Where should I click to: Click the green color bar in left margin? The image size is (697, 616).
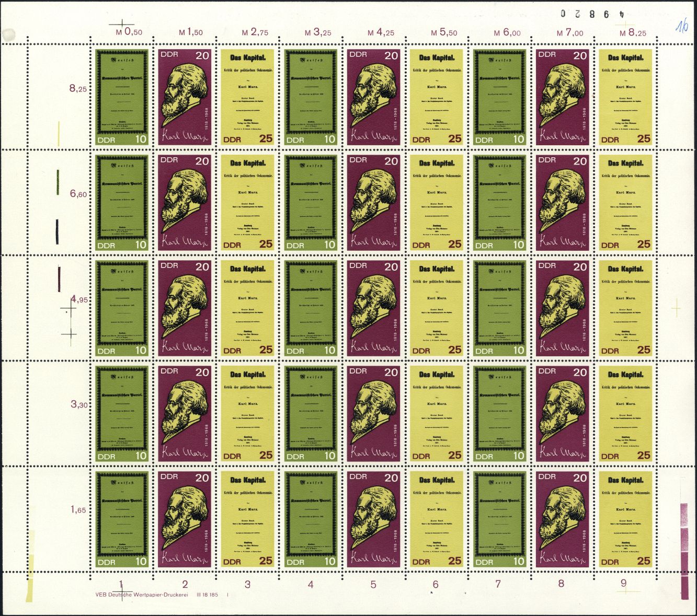[x=58, y=182]
